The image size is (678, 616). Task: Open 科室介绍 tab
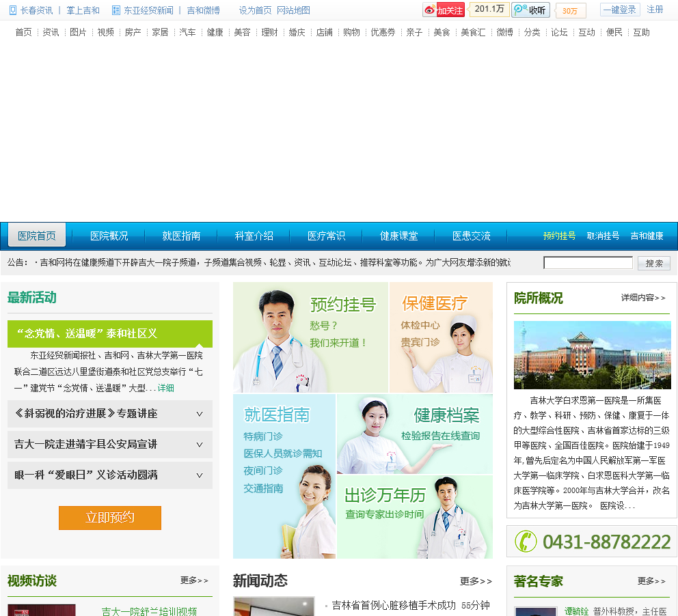click(254, 236)
